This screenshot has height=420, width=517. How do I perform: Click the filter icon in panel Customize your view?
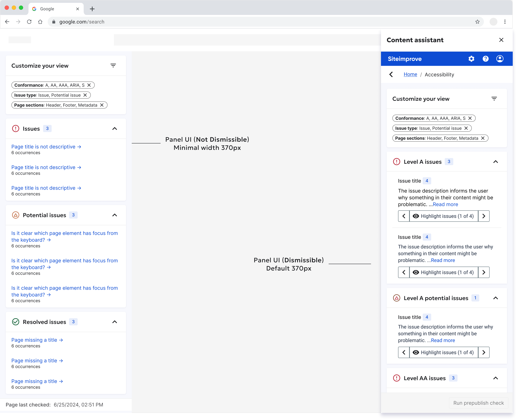[x=494, y=99]
